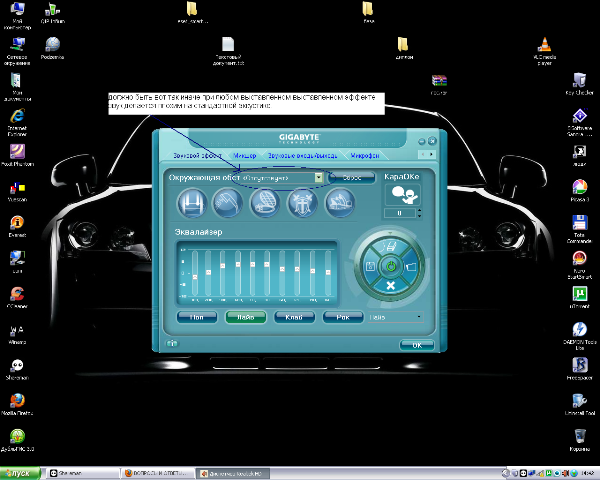
Task: Click the X delete preset on dial
Action: point(390,286)
